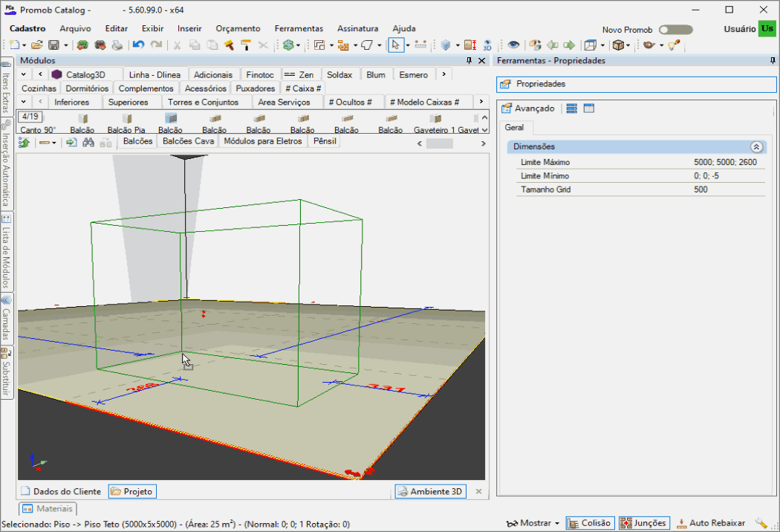Open dropdown arrow next to Save icon

tap(65, 46)
